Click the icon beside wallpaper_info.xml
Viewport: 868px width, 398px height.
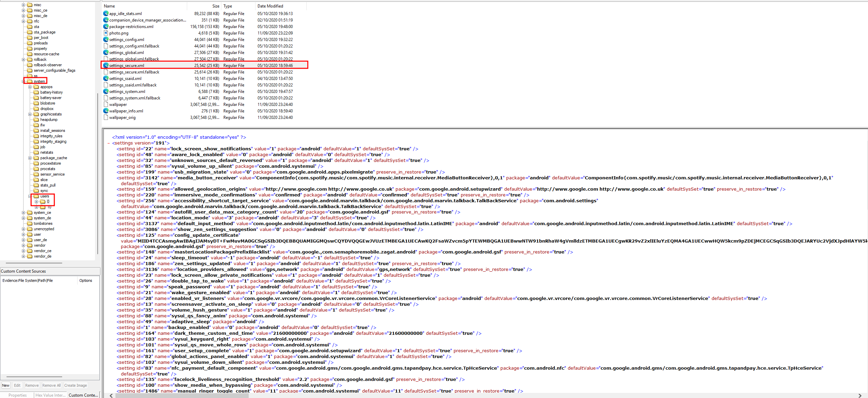coord(106,111)
